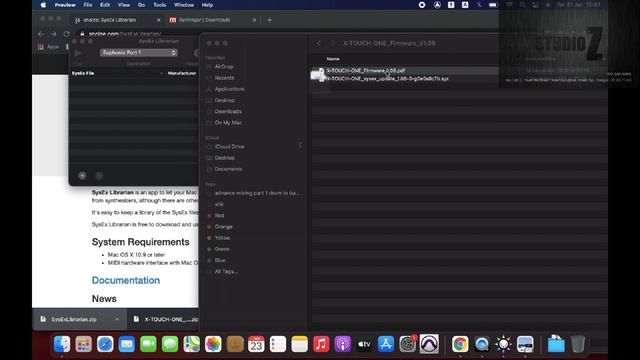Open Desktop under iCloud in sidebar
This screenshot has height=360, width=640.
pos(224,158)
